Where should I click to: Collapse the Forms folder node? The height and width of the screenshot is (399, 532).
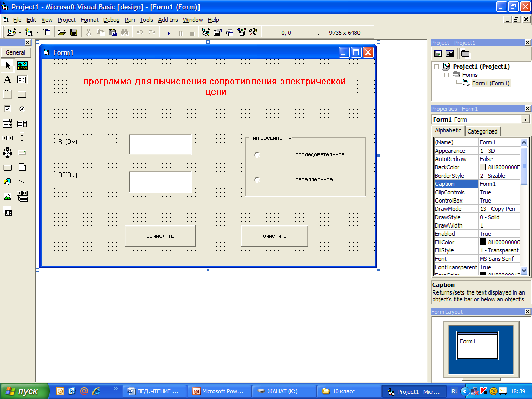(x=446, y=75)
